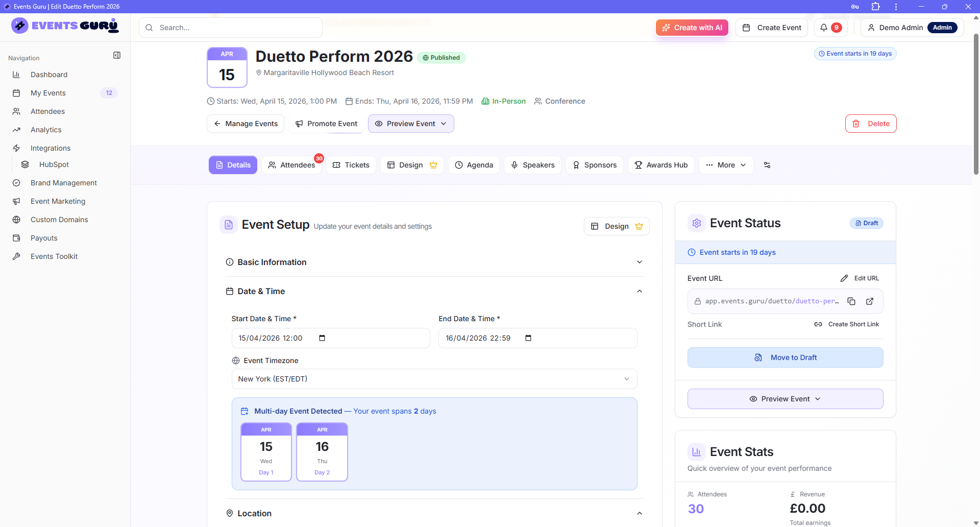This screenshot has width=980, height=527.
Task: Click the Promote Event button
Action: 326,124
